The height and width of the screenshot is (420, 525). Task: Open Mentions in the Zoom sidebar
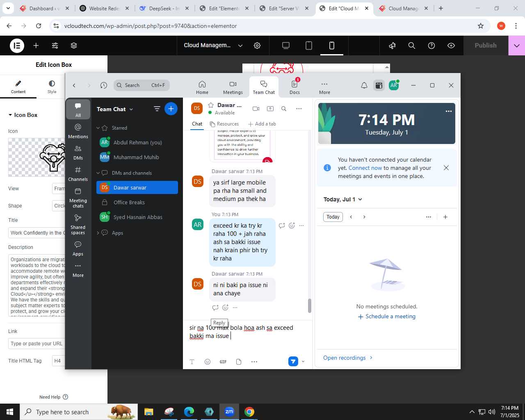pyautogui.click(x=78, y=131)
